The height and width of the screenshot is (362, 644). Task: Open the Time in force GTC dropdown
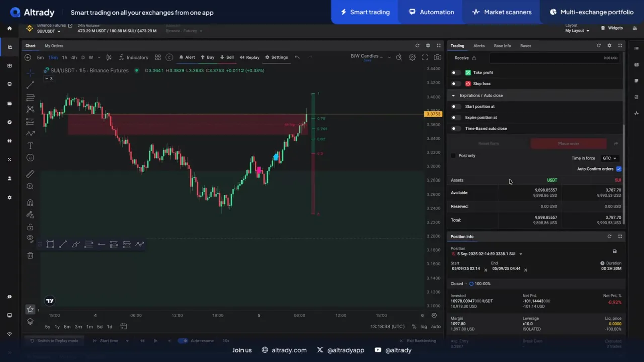[x=609, y=158]
